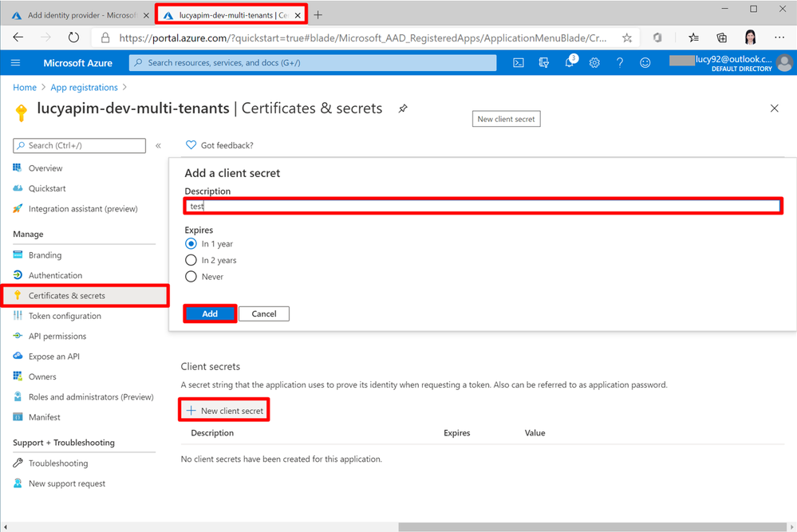
Task: Pin the Certificates & secrets blade
Action: point(403,108)
